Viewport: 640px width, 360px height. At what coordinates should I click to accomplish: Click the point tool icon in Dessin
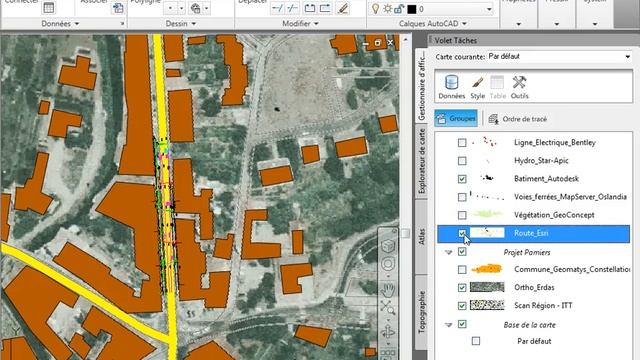(x=171, y=8)
